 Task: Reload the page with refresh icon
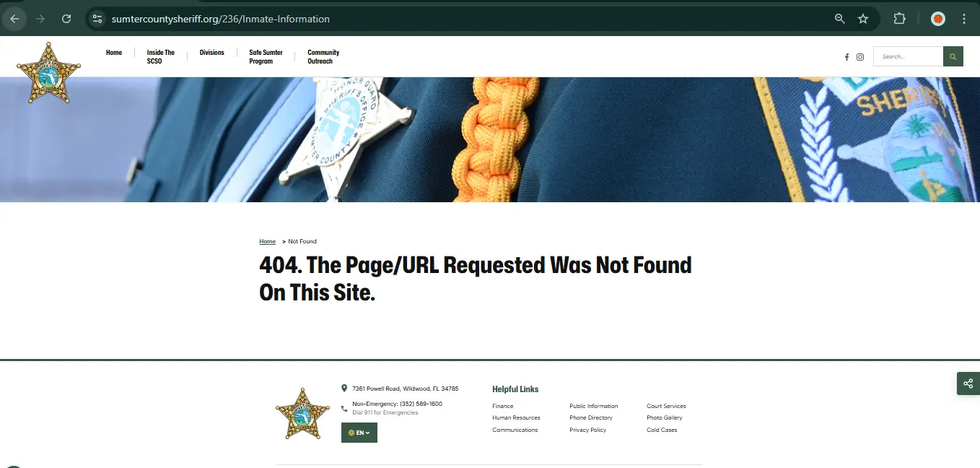[66, 19]
